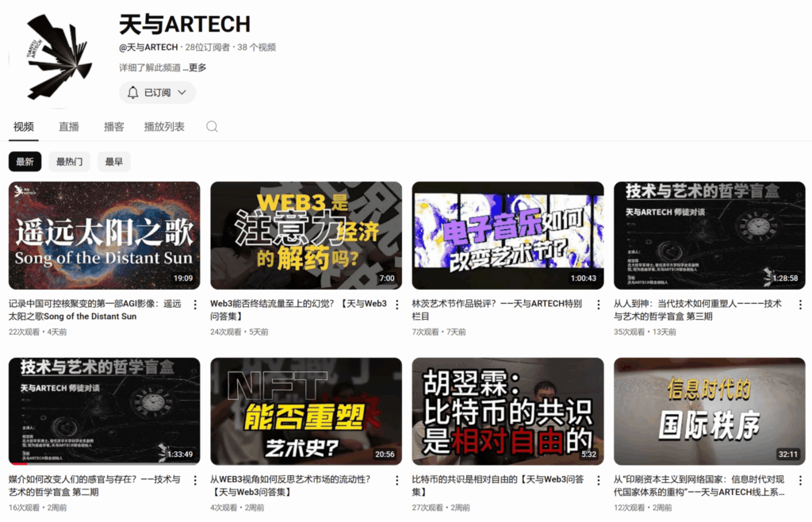
Task: Switch sorting to 最早 filter chip
Action: (113, 162)
